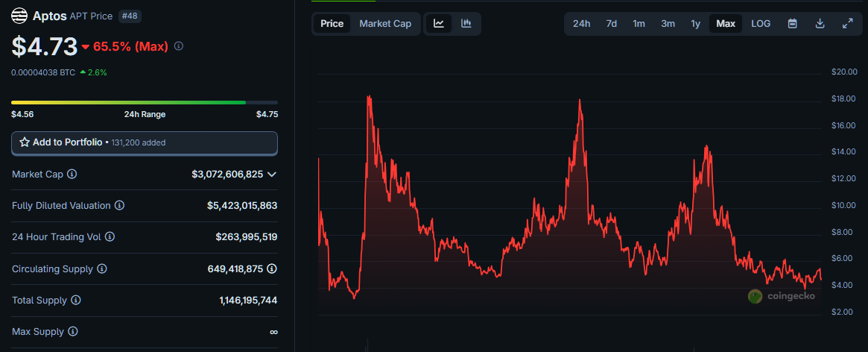Click trading volume value $263,995,519

(247, 236)
